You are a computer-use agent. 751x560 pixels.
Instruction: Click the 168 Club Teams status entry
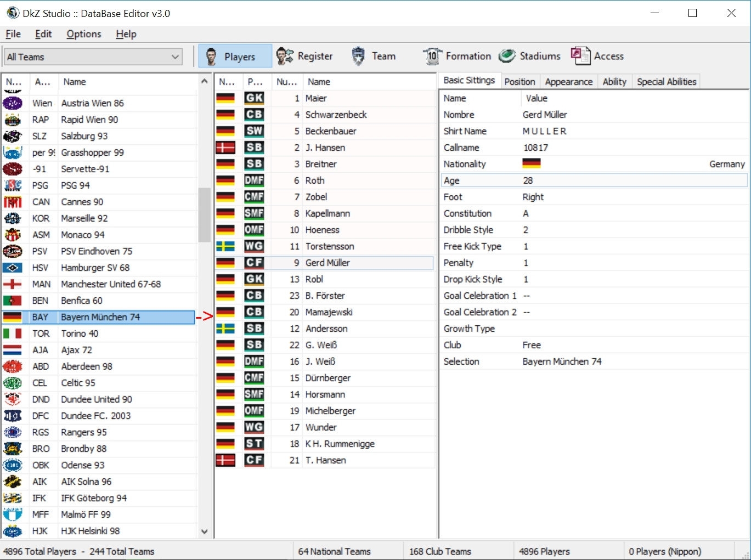pyautogui.click(x=440, y=551)
